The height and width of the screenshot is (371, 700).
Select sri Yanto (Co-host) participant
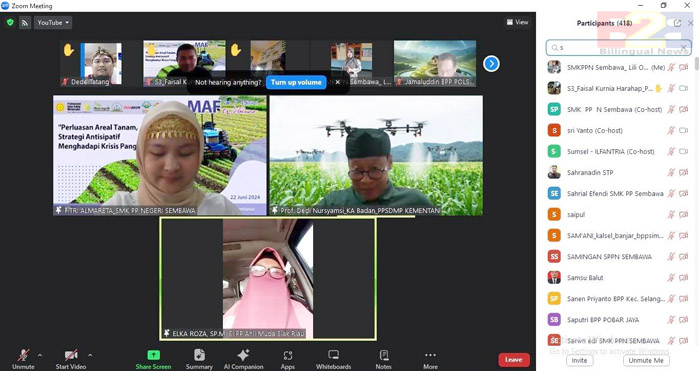click(618, 130)
